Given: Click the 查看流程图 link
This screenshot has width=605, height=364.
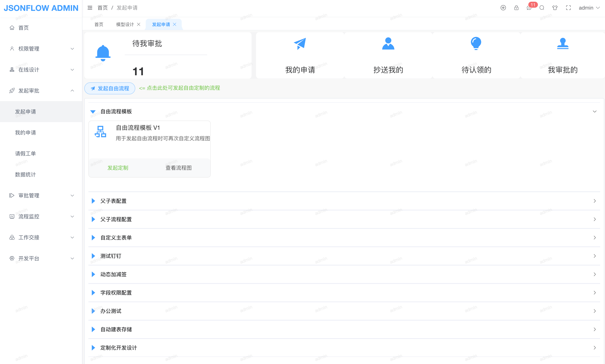Looking at the screenshot, I should point(179,168).
